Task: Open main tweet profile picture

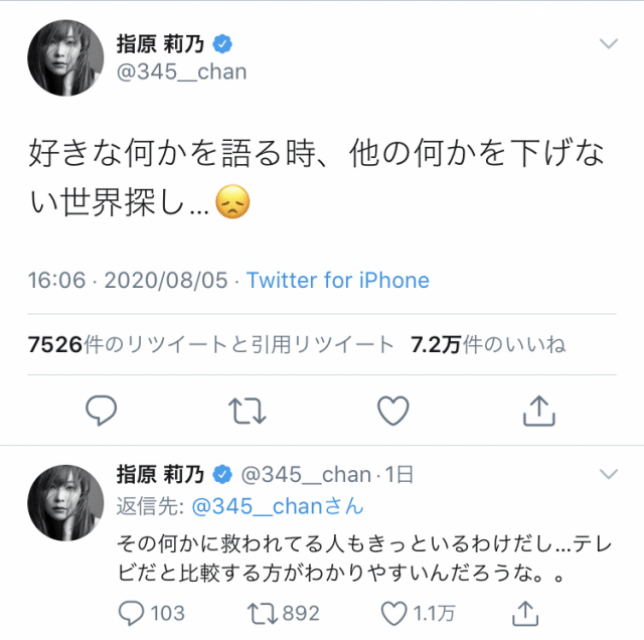Action: point(66,58)
